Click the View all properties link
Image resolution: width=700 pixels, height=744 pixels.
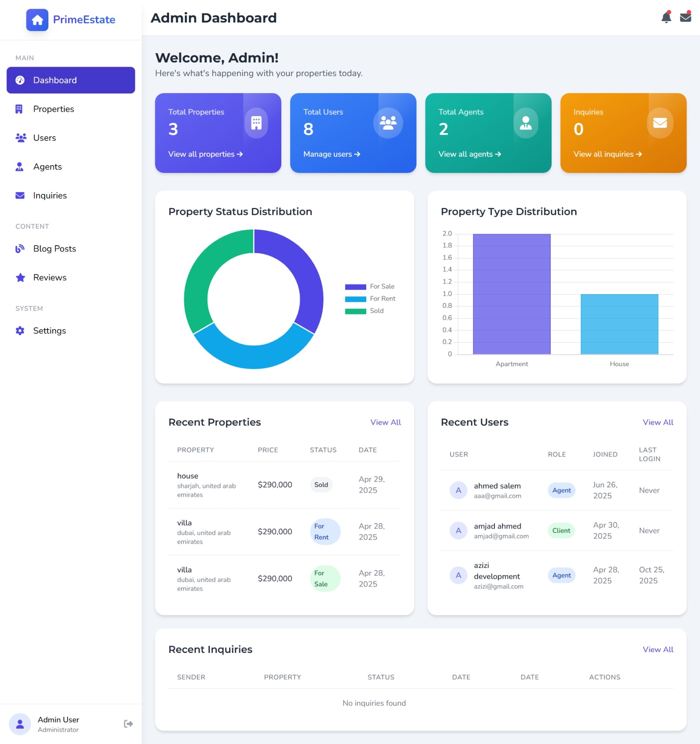point(205,154)
